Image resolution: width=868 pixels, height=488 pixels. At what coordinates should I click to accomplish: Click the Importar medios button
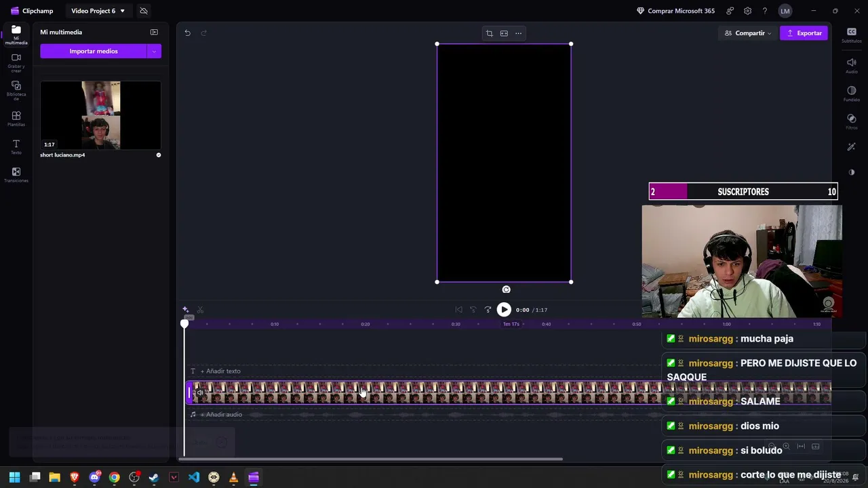click(x=94, y=52)
